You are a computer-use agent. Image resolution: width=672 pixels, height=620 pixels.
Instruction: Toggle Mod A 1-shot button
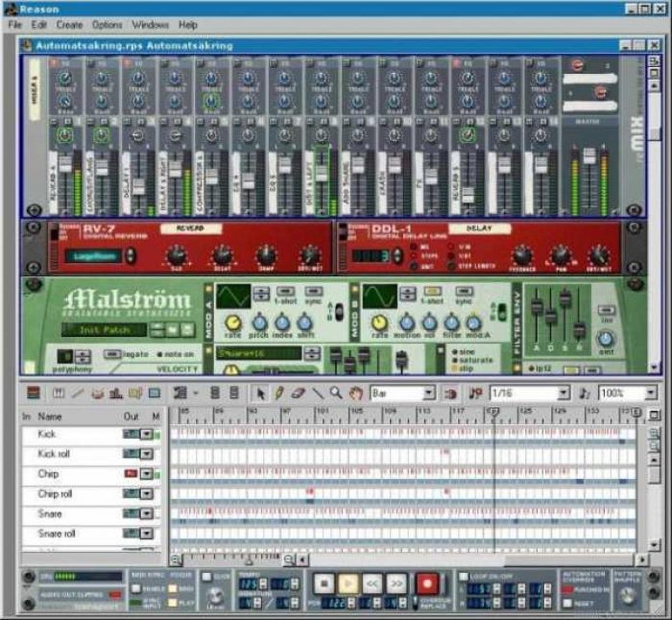tap(285, 291)
